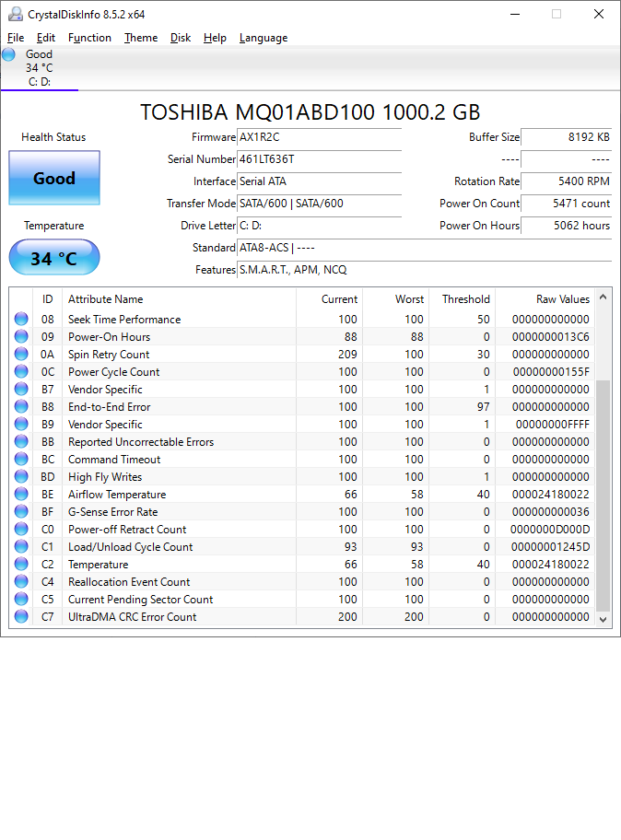Click the scroll up arrow of attribute list
This screenshot has width=621, height=840.
tap(603, 297)
